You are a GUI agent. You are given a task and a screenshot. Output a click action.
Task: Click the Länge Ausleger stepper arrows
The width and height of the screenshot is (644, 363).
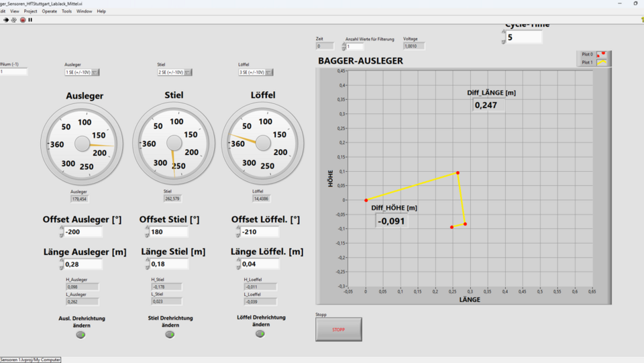[x=61, y=264]
